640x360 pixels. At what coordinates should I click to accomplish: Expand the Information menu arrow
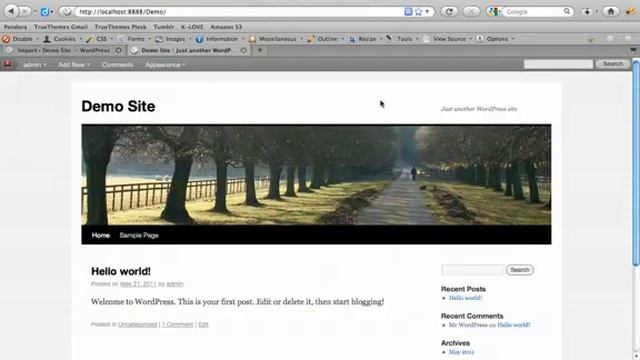tap(243, 39)
